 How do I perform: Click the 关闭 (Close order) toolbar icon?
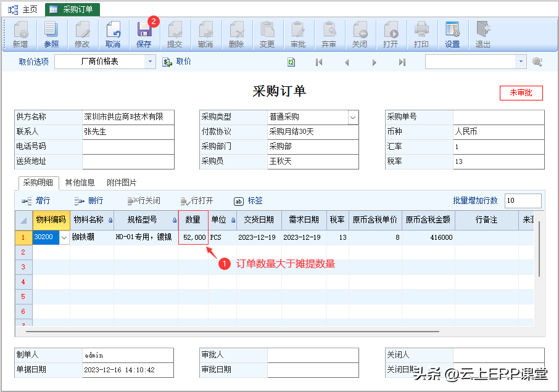[359, 35]
